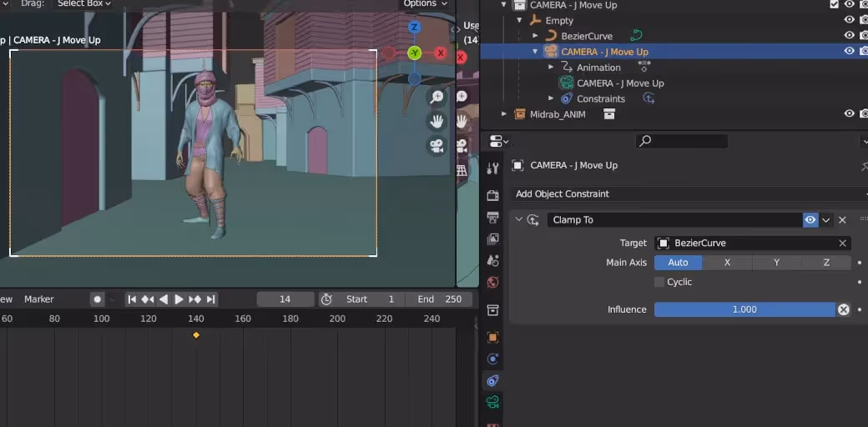The image size is (868, 427).
Task: Hide the selected CAMERA - J Move Up object
Action: 849,51
